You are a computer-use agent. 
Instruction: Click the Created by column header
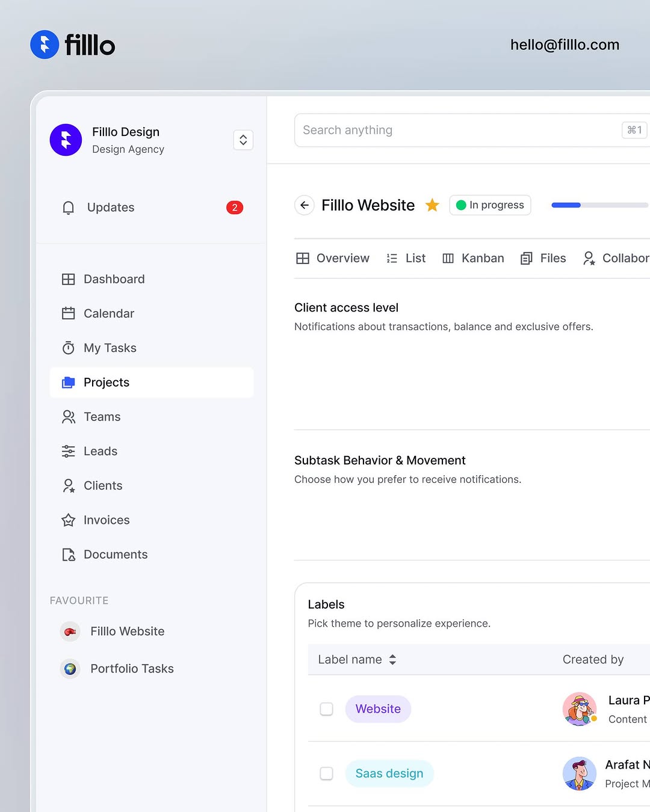coord(593,660)
